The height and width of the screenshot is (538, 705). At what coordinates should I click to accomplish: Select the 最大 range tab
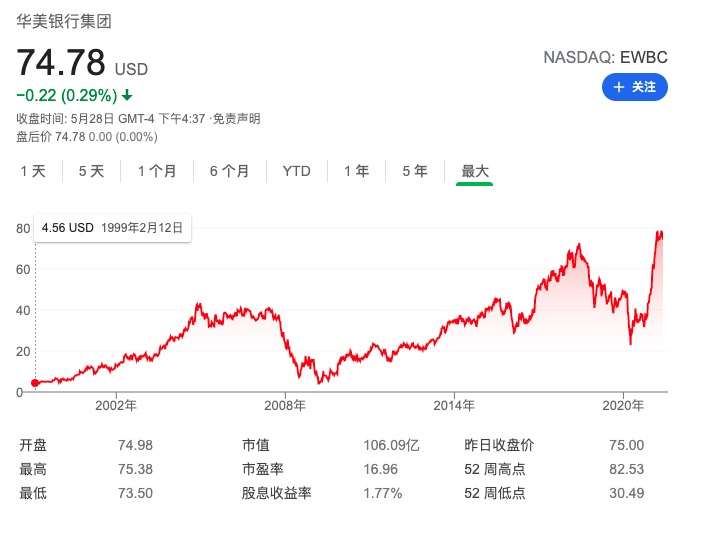(475, 171)
